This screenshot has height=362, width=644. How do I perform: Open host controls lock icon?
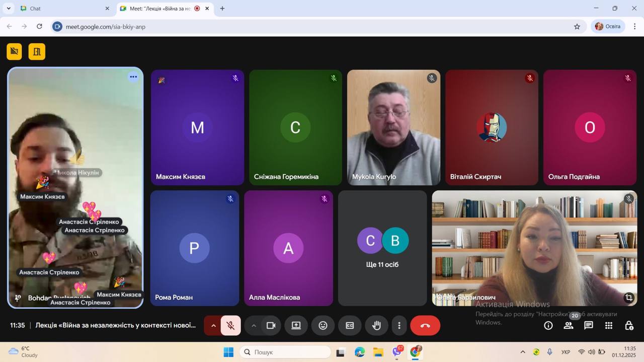[629, 326]
